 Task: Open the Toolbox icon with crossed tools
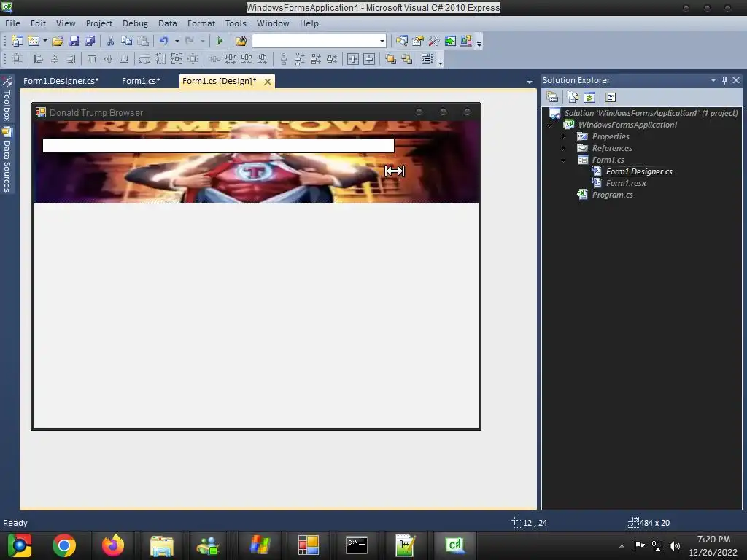tap(433, 41)
